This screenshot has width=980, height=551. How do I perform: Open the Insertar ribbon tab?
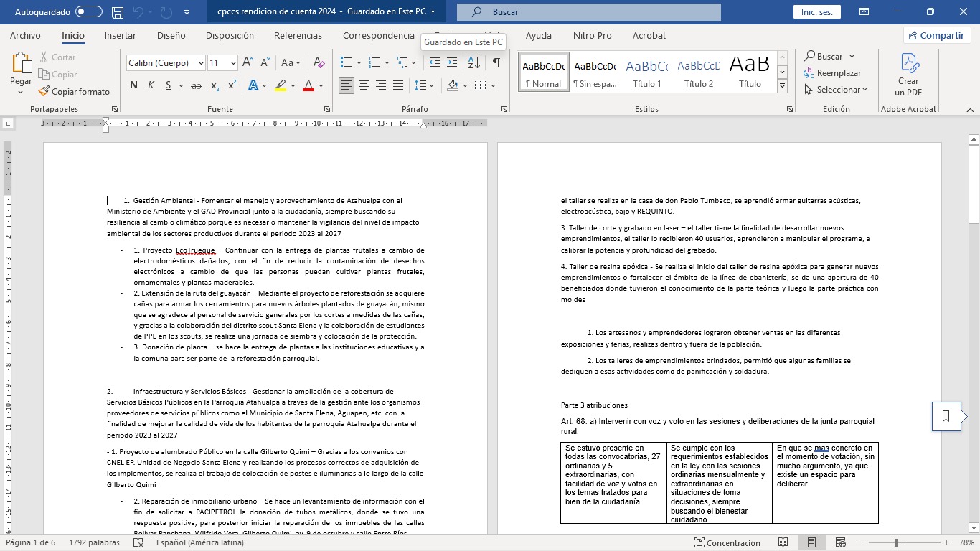(120, 35)
